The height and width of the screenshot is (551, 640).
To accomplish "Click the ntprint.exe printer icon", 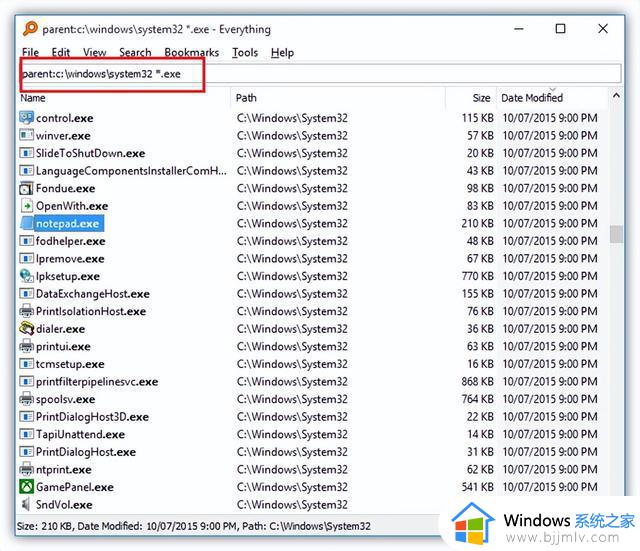I will pyautogui.click(x=27, y=469).
